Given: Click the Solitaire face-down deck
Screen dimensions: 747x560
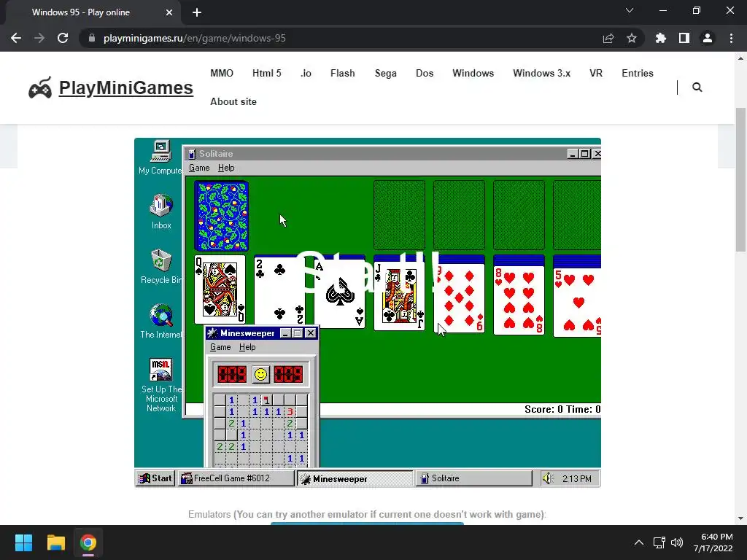Looking at the screenshot, I should pos(221,216).
